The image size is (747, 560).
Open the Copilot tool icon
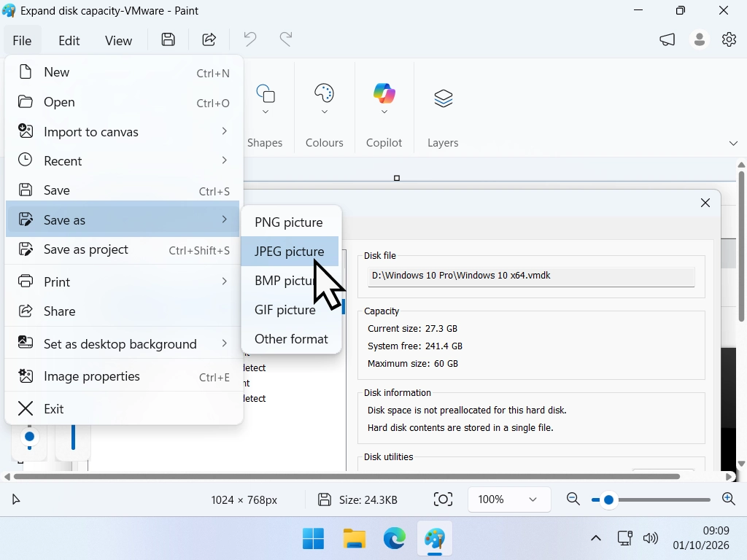(x=384, y=93)
